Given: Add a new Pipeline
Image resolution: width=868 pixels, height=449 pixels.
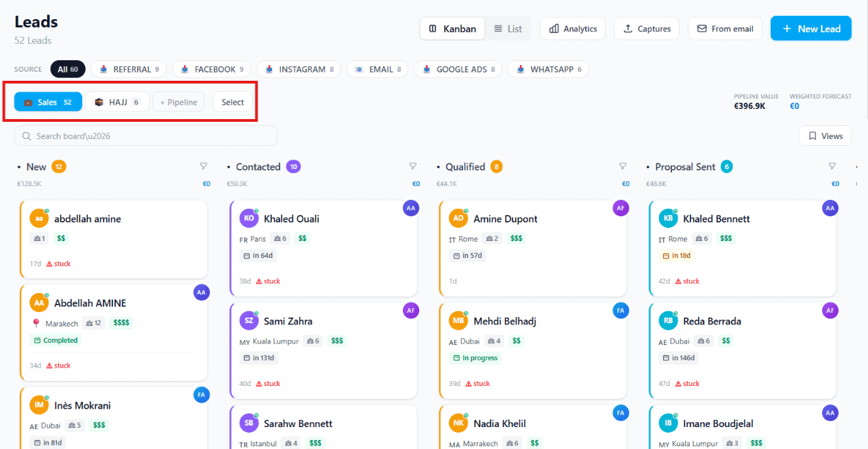Looking at the screenshot, I should point(178,102).
